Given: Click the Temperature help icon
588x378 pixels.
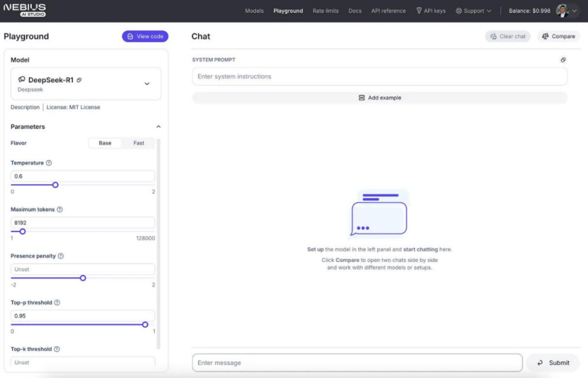Looking at the screenshot, I should [x=49, y=163].
